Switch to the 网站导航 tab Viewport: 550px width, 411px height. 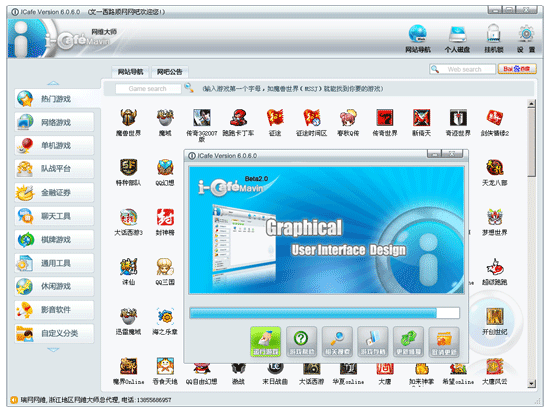(130, 72)
